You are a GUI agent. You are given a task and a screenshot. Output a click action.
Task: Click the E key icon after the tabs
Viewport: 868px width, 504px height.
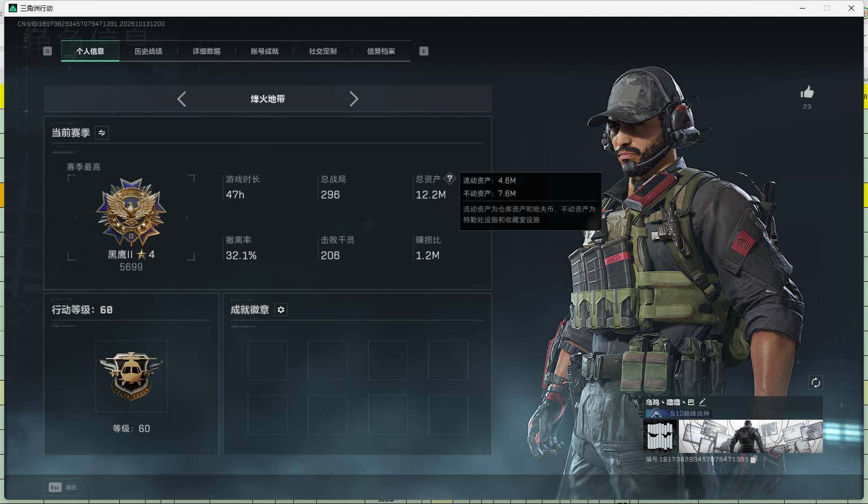coord(424,51)
